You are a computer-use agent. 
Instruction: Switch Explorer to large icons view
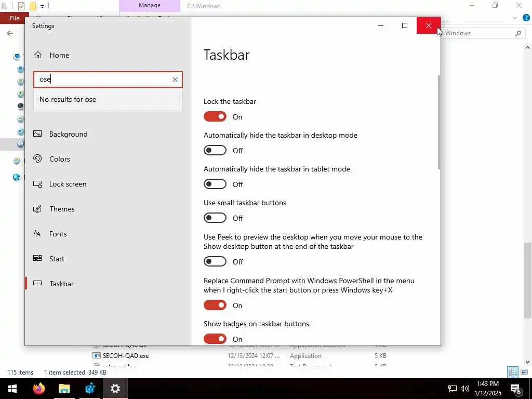[524, 372]
